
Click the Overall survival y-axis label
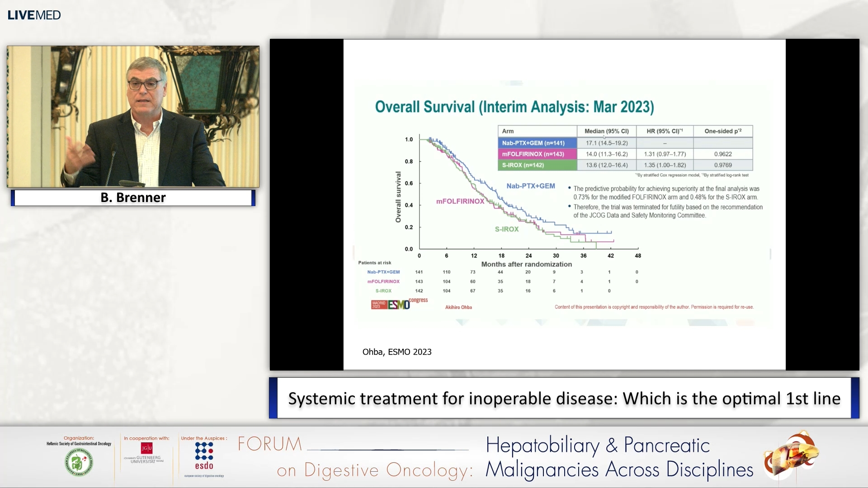398,197
